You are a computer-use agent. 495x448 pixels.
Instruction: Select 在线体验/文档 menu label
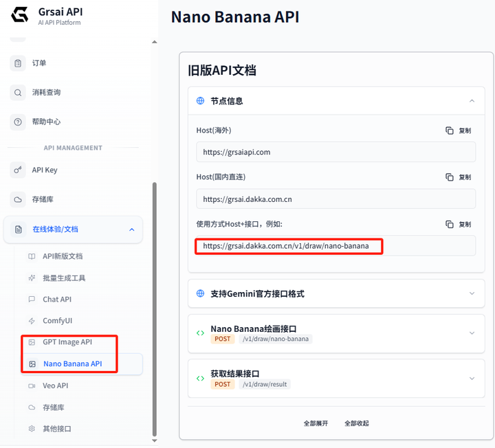(55, 229)
